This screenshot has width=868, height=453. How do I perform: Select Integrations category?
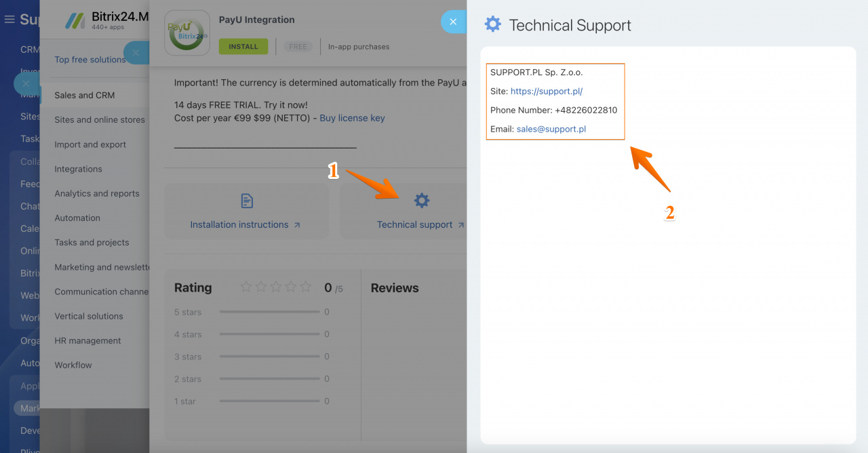pyautogui.click(x=79, y=169)
